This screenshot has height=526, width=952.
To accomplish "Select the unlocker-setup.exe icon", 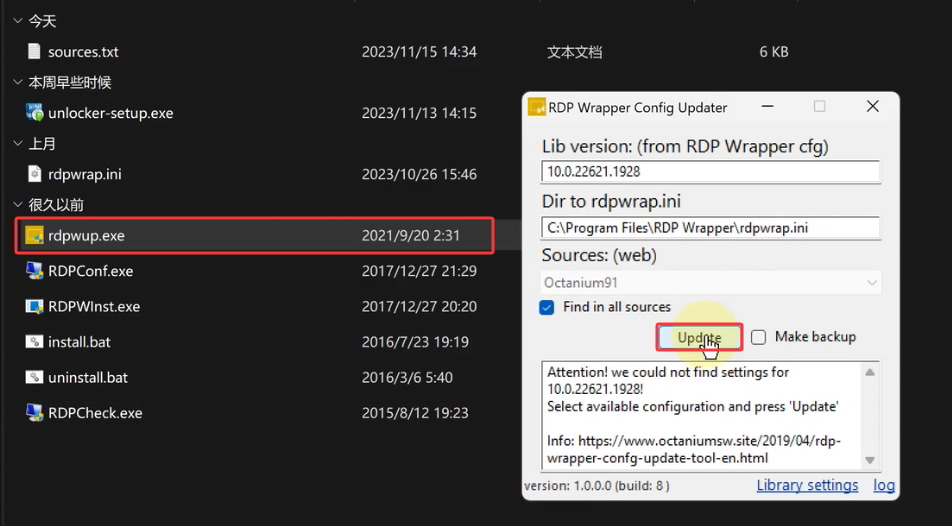I will point(35,113).
